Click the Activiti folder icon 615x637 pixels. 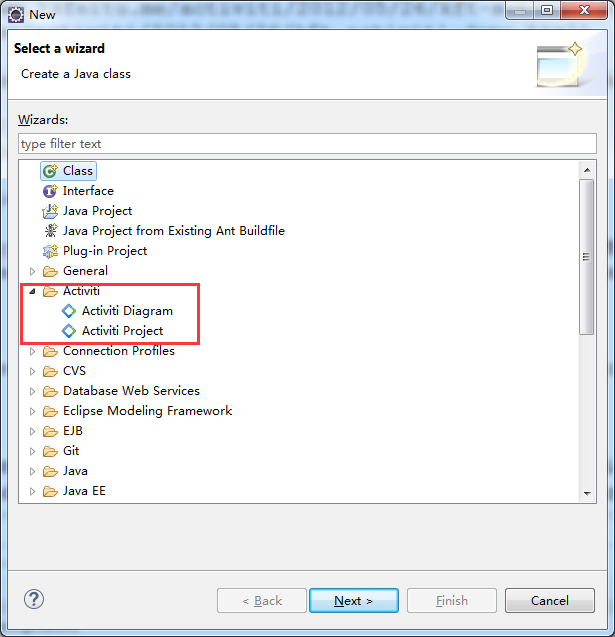(50, 291)
